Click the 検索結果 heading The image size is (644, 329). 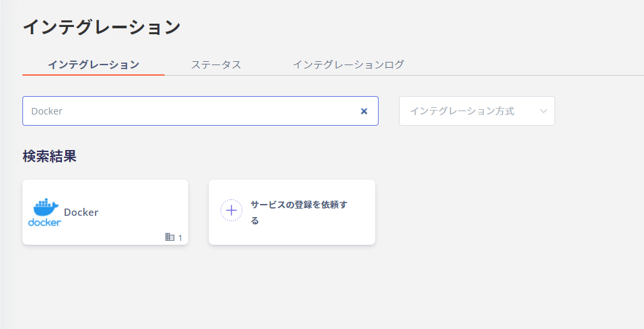[x=49, y=157]
